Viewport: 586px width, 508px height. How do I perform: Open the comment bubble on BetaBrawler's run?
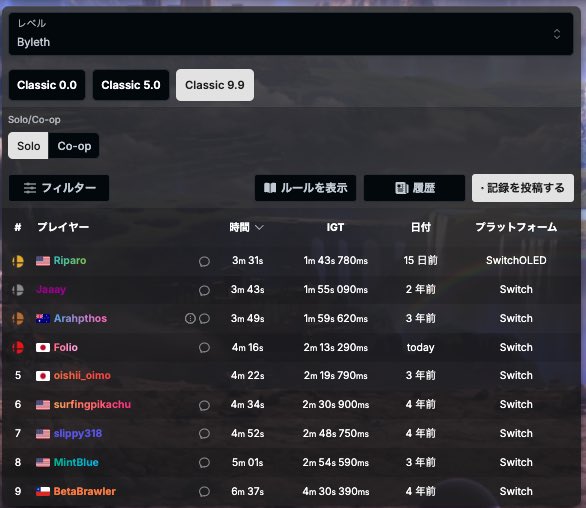tap(204, 492)
